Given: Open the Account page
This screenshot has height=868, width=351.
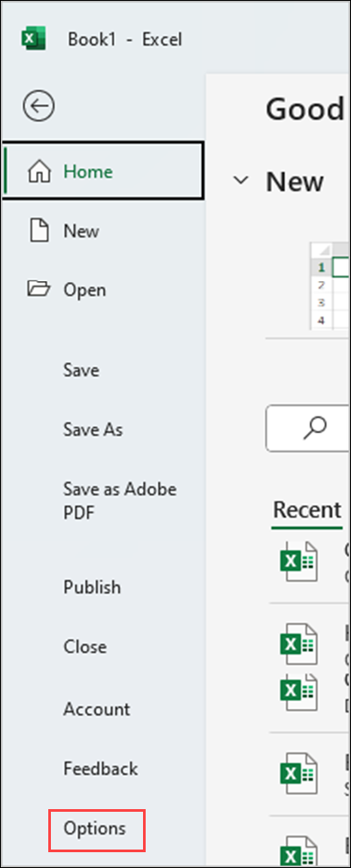Looking at the screenshot, I should click(x=97, y=709).
